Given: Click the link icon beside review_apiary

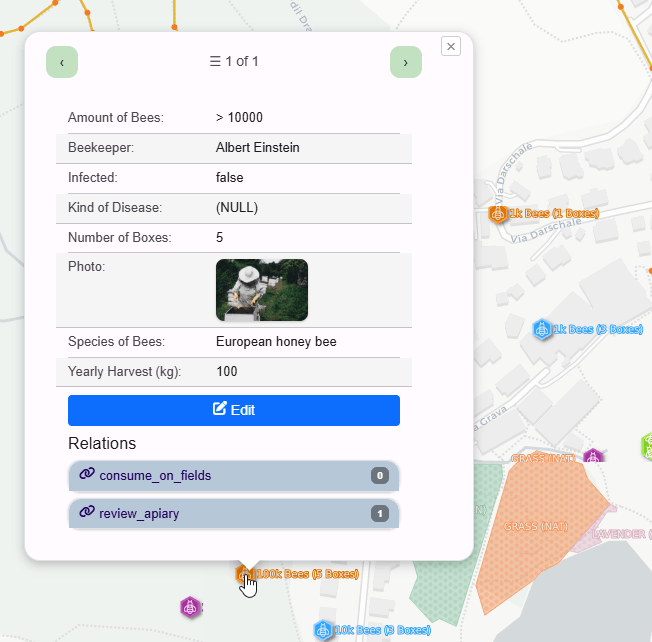Looking at the screenshot, I should (86, 513).
